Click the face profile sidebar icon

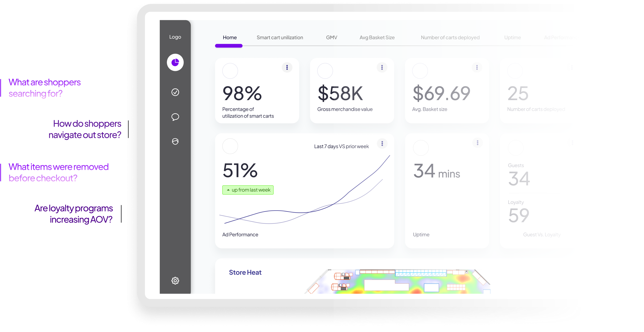175,141
